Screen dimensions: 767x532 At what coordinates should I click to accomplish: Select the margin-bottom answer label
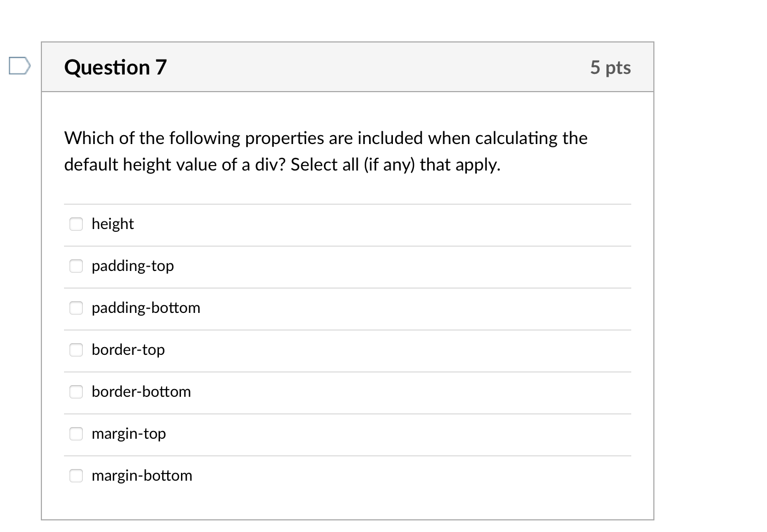pos(141,475)
